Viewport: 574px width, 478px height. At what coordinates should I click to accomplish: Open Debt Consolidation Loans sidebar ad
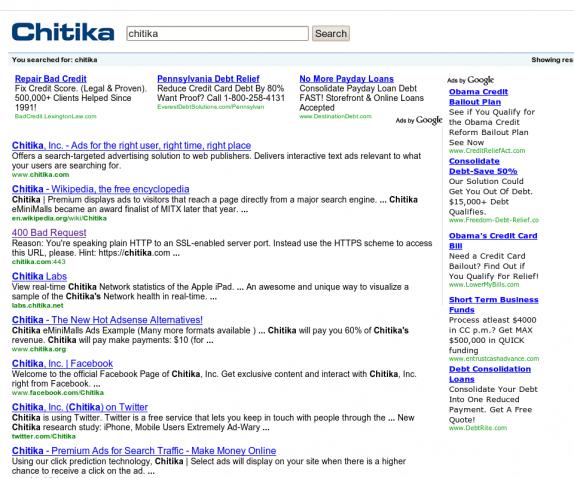pos(490,374)
